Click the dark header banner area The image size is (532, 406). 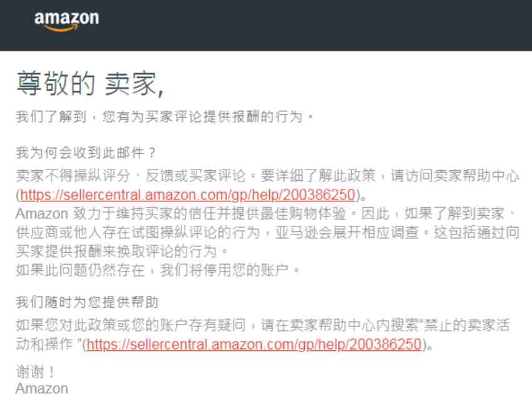pyautogui.click(x=266, y=26)
